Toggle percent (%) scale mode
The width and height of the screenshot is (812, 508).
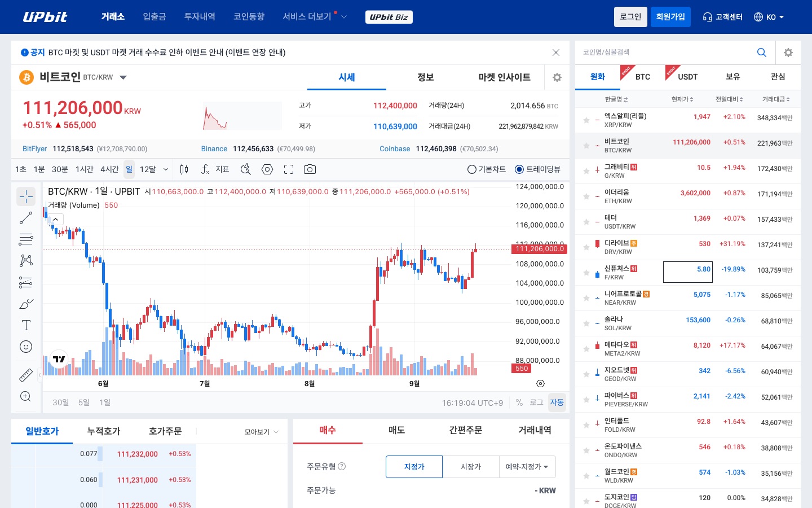click(519, 402)
